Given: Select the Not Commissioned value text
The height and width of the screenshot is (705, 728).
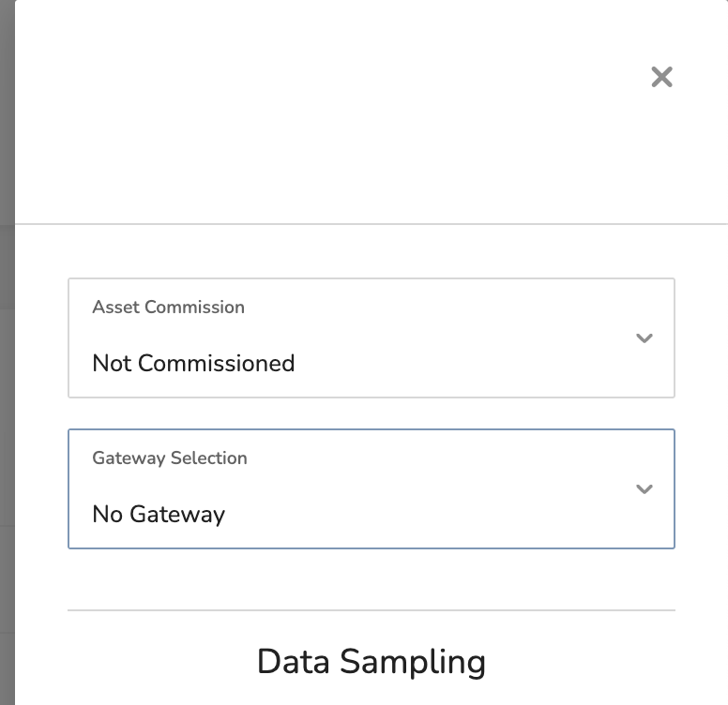Looking at the screenshot, I should [x=193, y=363].
